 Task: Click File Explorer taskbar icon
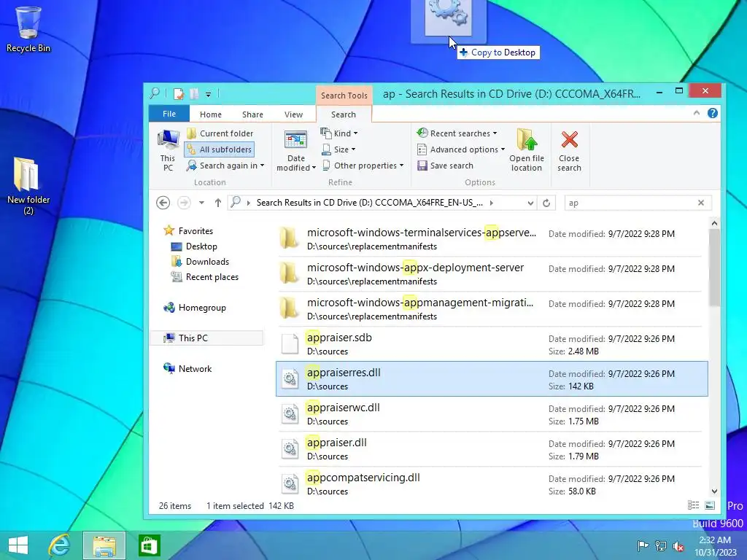104,545
